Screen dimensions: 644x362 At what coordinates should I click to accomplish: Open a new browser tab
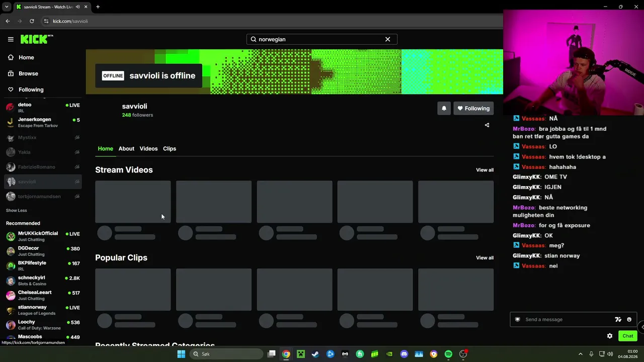click(x=98, y=7)
